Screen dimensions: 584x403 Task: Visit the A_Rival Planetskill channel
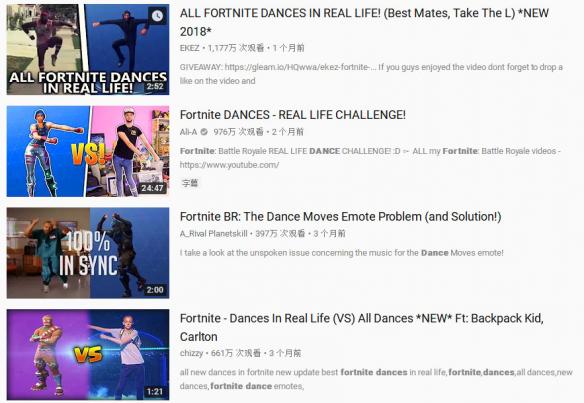click(213, 234)
